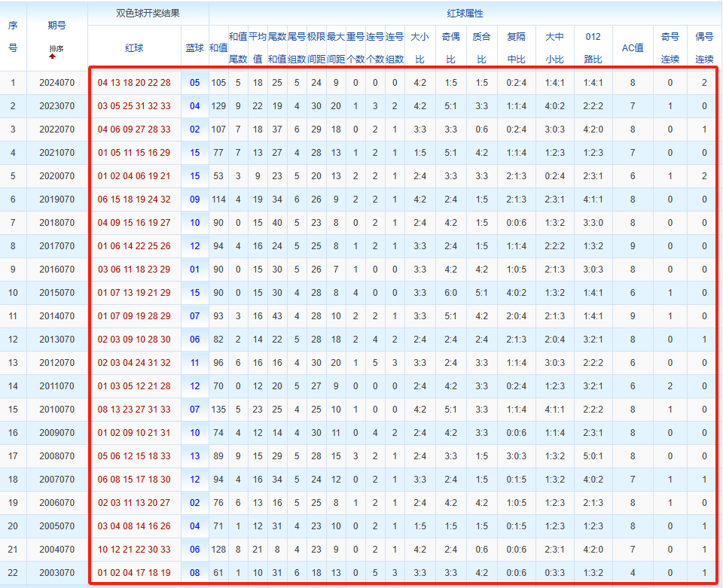The width and height of the screenshot is (723, 588).
Task: Click the 偶号连续 column header
Action: pyautogui.click(x=705, y=48)
